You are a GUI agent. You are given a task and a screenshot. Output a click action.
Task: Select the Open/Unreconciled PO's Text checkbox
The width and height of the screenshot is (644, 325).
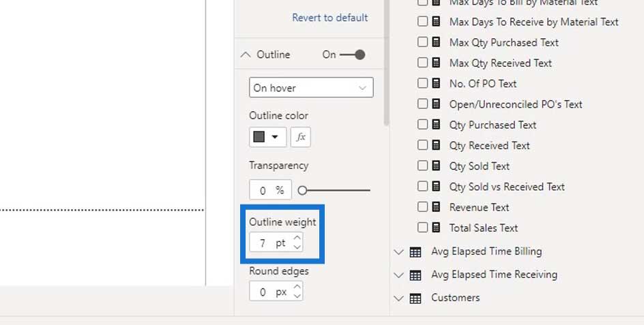coord(423,104)
